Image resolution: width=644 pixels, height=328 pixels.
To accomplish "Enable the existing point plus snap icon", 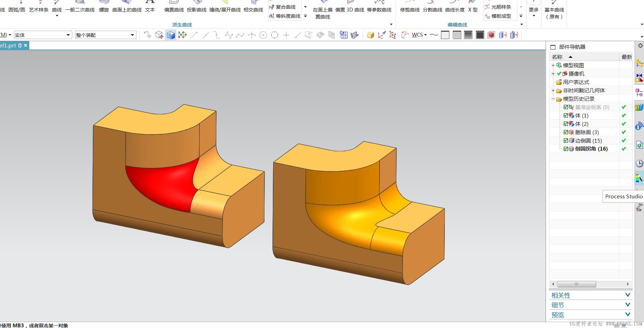I will tap(286, 35).
